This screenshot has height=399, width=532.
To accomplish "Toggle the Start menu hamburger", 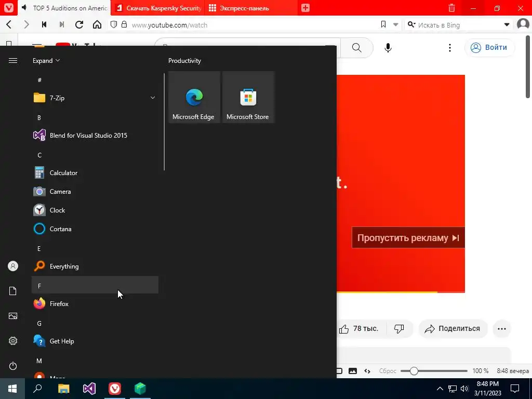I will 13,60.
